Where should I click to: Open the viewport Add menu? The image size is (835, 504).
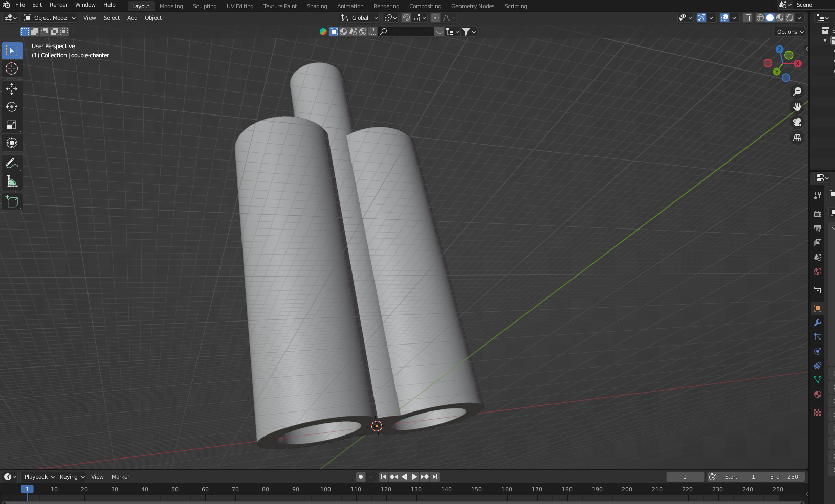[x=132, y=18]
